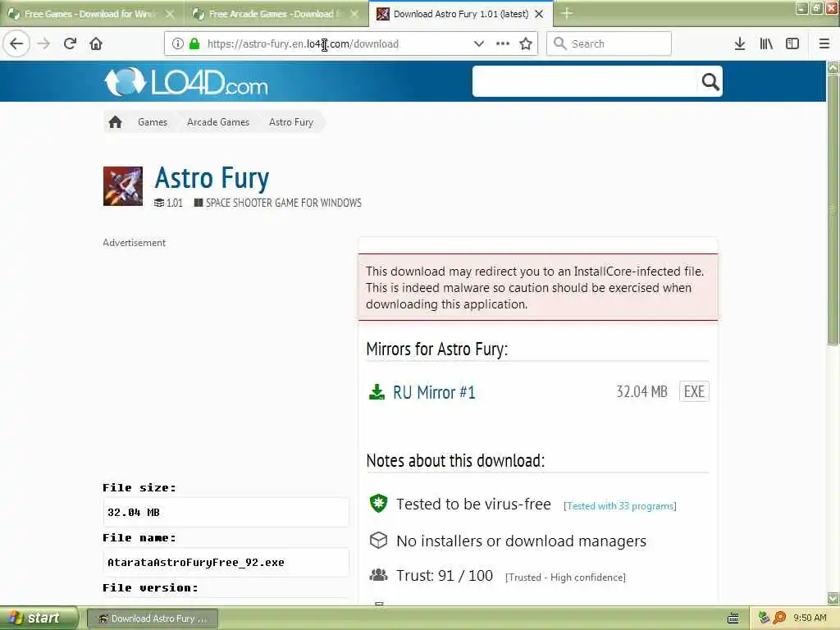This screenshot has height=630, width=840.
Task: Bookmark this page with the star
Action: click(x=526, y=43)
